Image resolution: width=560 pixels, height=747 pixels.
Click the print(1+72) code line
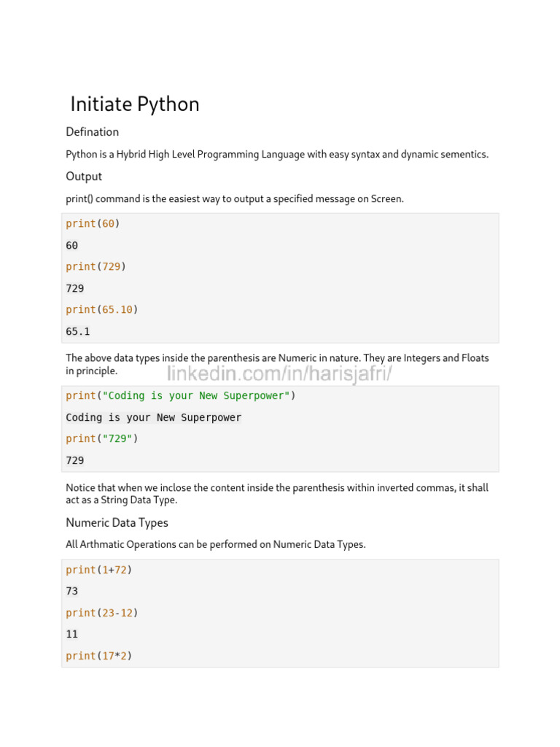[98, 570]
